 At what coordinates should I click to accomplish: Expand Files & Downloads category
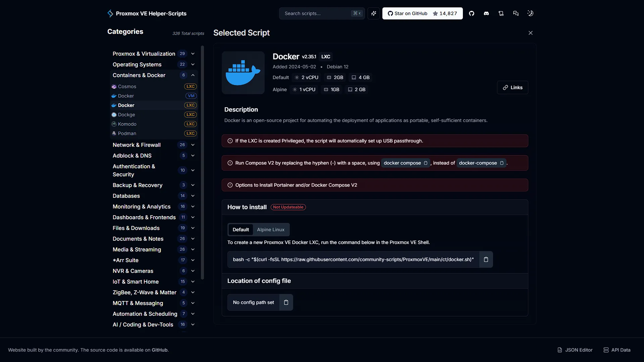(154, 228)
